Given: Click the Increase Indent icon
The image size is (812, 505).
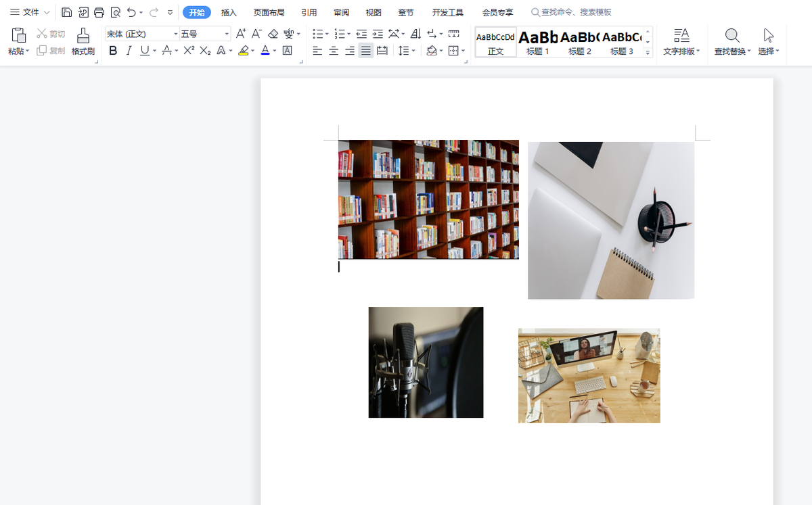Looking at the screenshot, I should coord(378,34).
